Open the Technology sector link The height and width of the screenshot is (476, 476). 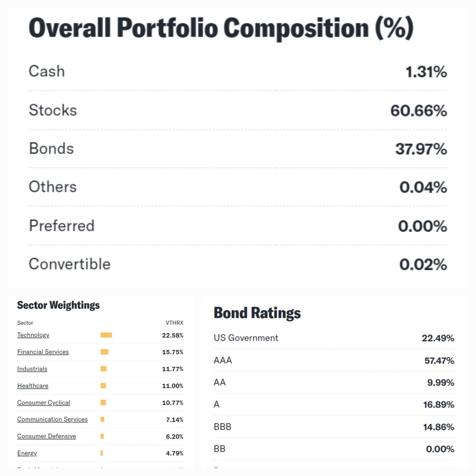point(33,335)
